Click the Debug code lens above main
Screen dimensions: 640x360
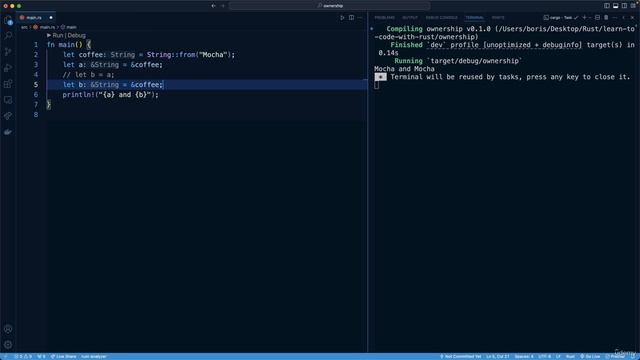[x=76, y=36]
